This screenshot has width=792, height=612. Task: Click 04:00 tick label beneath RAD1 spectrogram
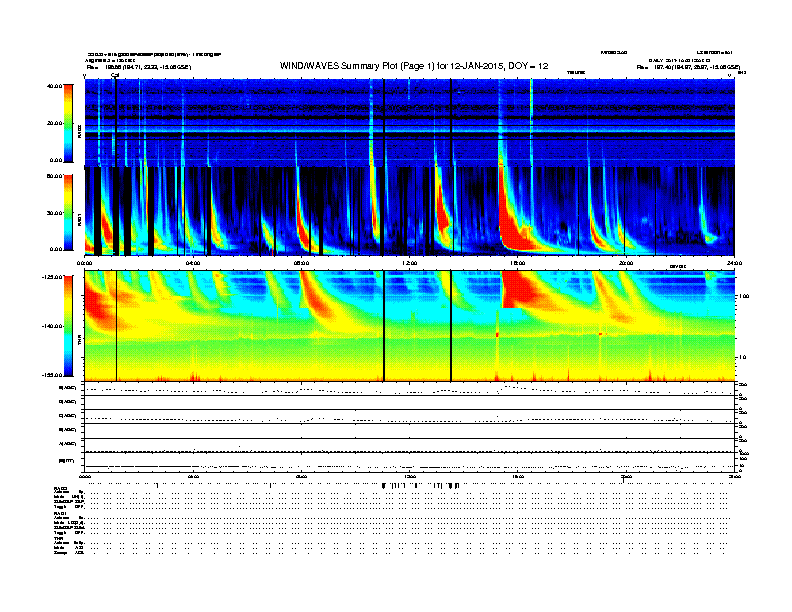coord(193,263)
